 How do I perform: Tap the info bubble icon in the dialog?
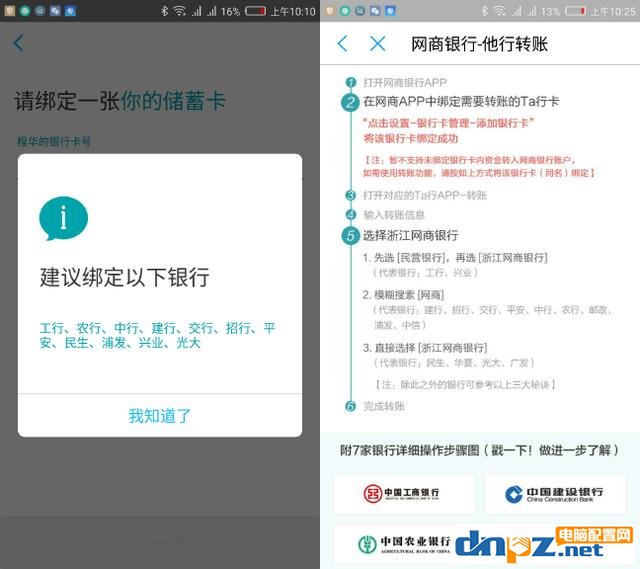click(63, 219)
